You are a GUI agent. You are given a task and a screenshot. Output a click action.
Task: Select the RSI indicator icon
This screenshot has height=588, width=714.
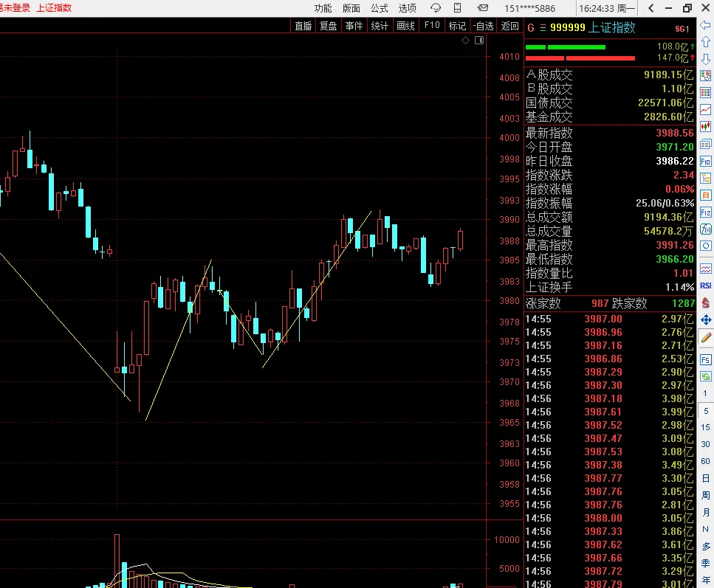pyautogui.click(x=706, y=286)
